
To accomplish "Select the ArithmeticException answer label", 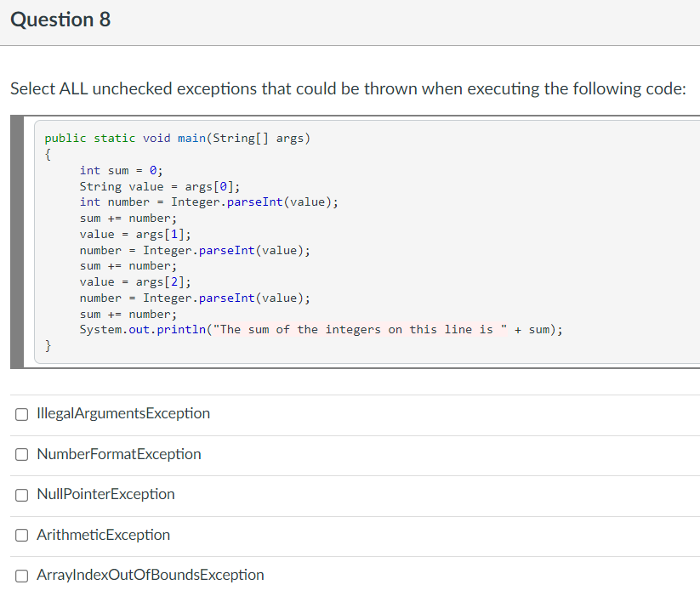I will click(103, 535).
